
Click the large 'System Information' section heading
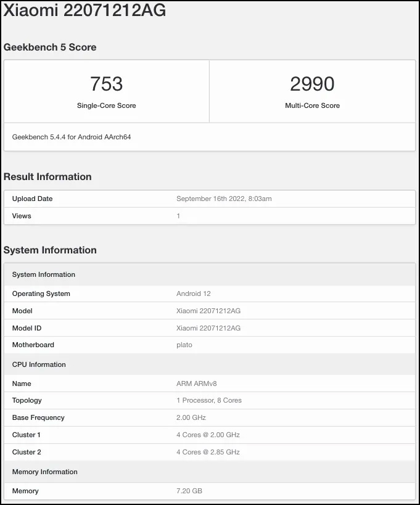[50, 250]
